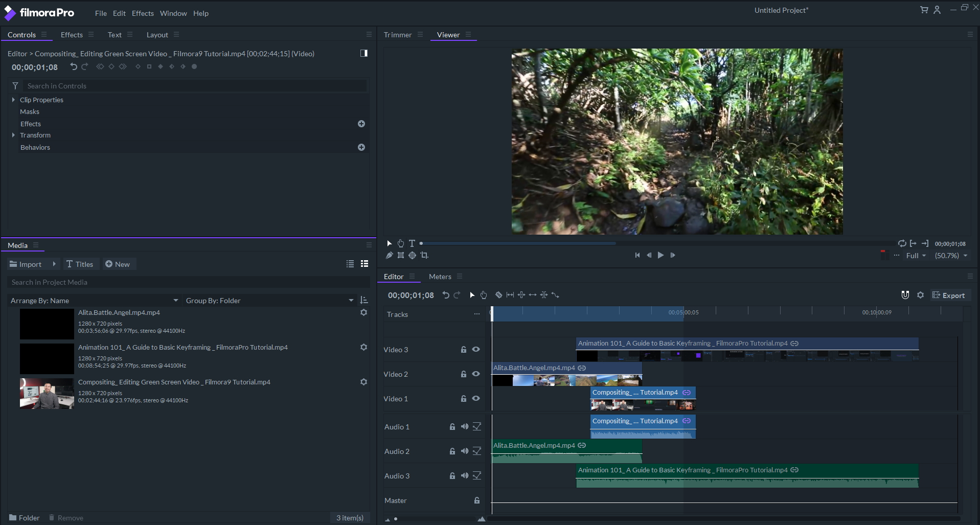
Task: Open settings gear for Alita.Battle.Angel.mp4 media
Action: 363,312
